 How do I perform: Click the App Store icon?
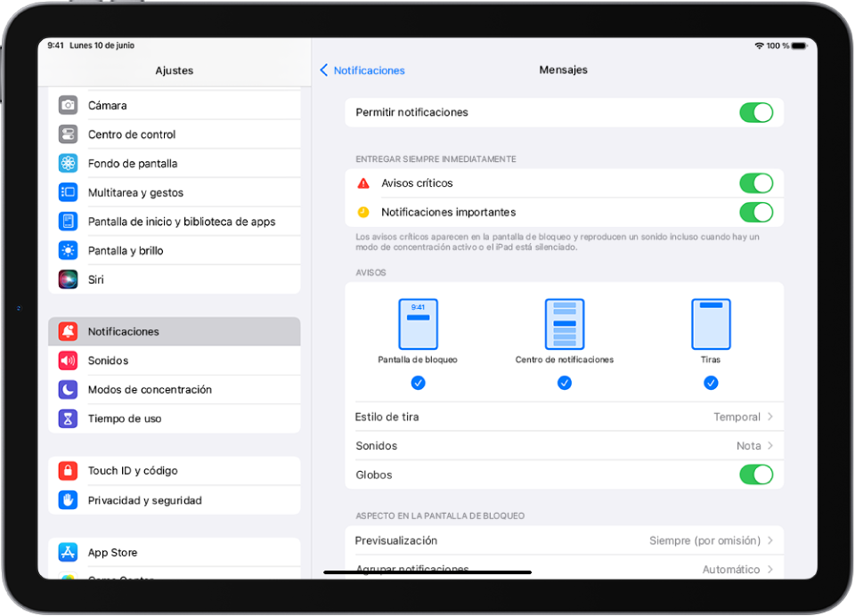point(68,552)
